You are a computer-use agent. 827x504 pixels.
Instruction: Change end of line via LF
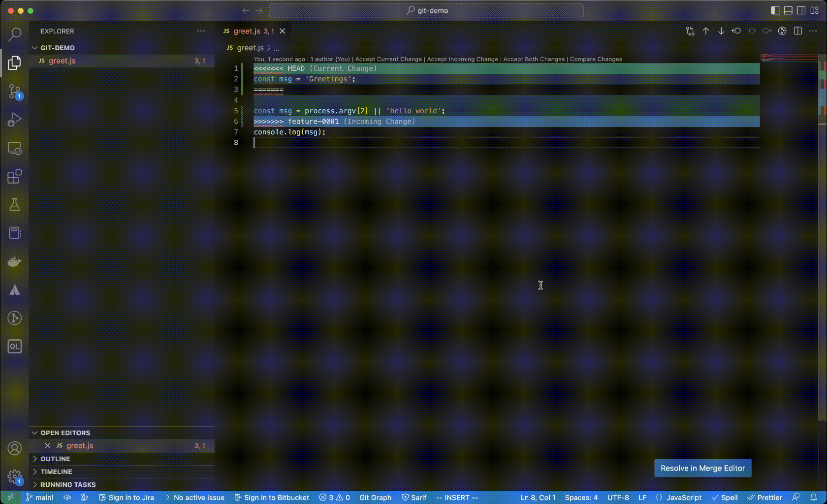pyautogui.click(x=642, y=498)
